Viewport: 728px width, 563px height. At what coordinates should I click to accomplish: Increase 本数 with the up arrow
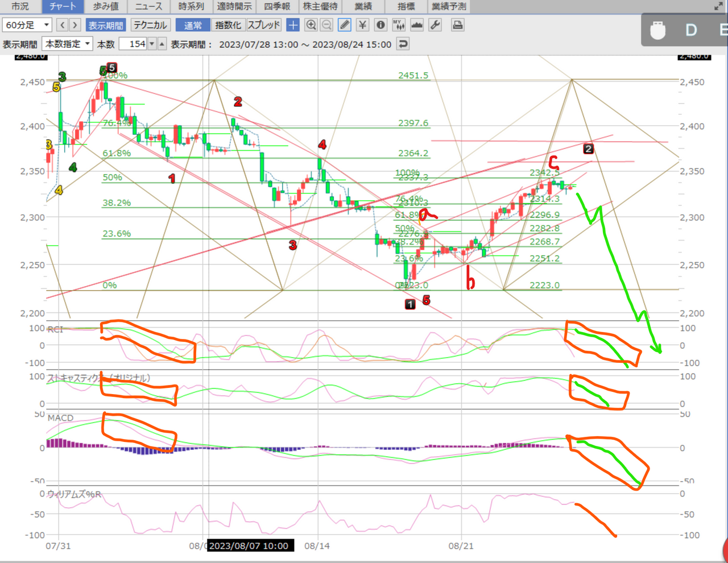point(162,44)
